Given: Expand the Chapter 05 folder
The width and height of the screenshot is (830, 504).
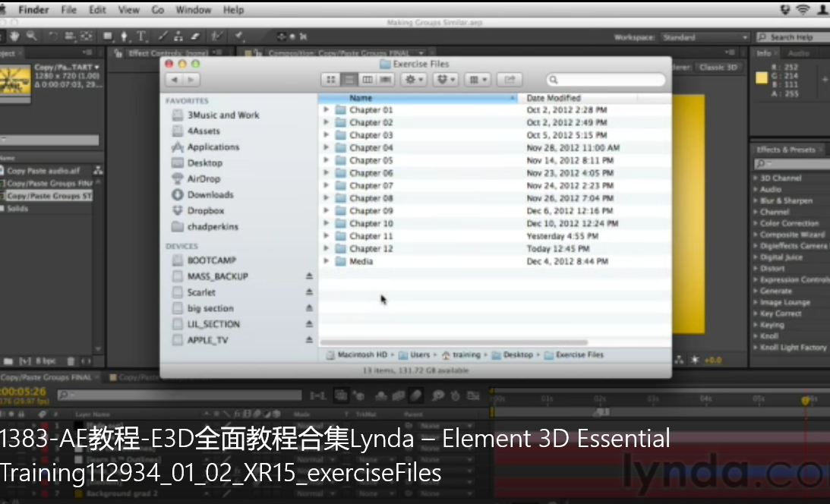Looking at the screenshot, I should (326, 159).
